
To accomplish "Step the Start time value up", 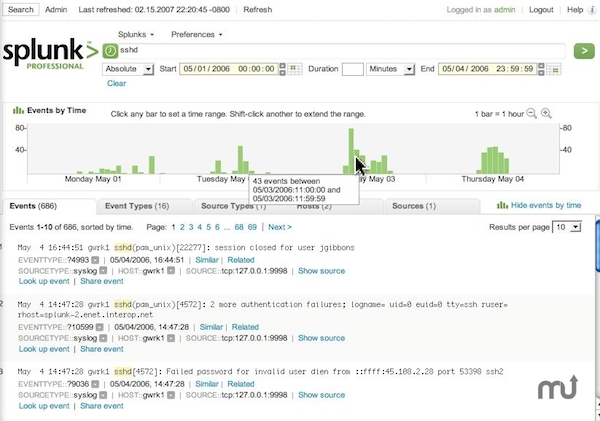I will point(282,66).
